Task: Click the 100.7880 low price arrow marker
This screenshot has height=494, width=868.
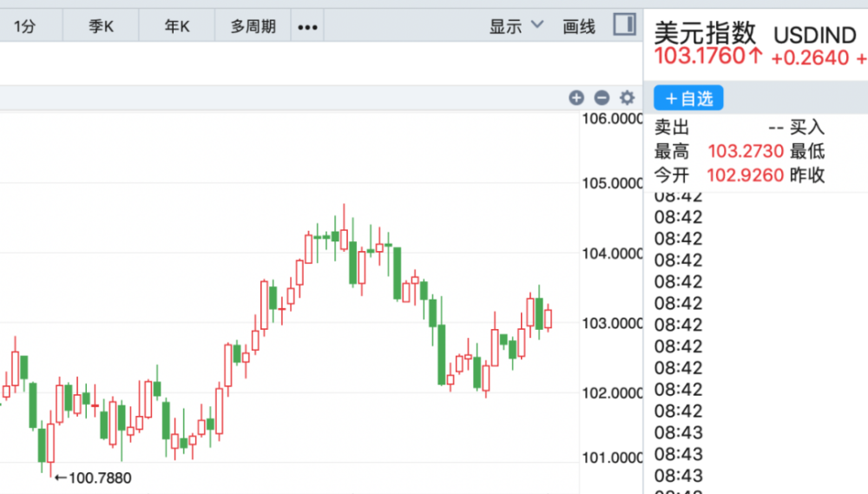Action: click(x=93, y=477)
